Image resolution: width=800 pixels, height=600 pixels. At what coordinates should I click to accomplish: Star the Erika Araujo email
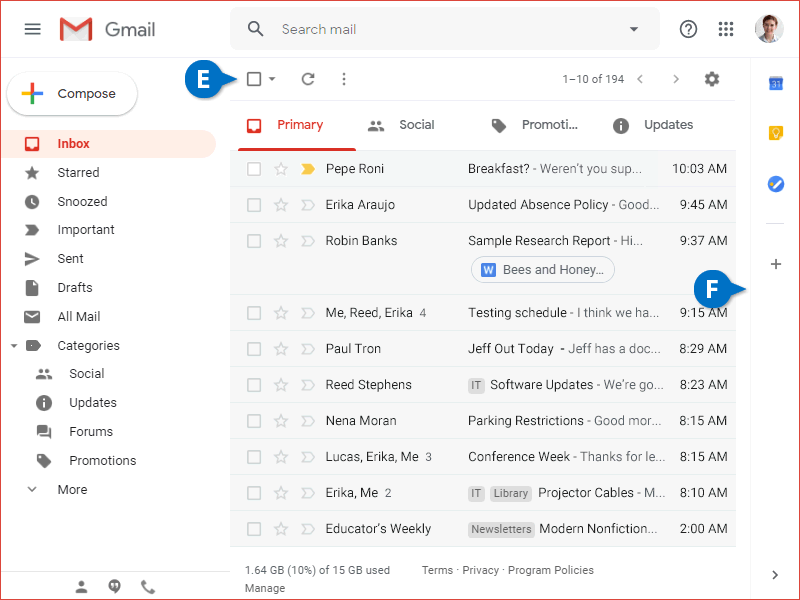281,205
